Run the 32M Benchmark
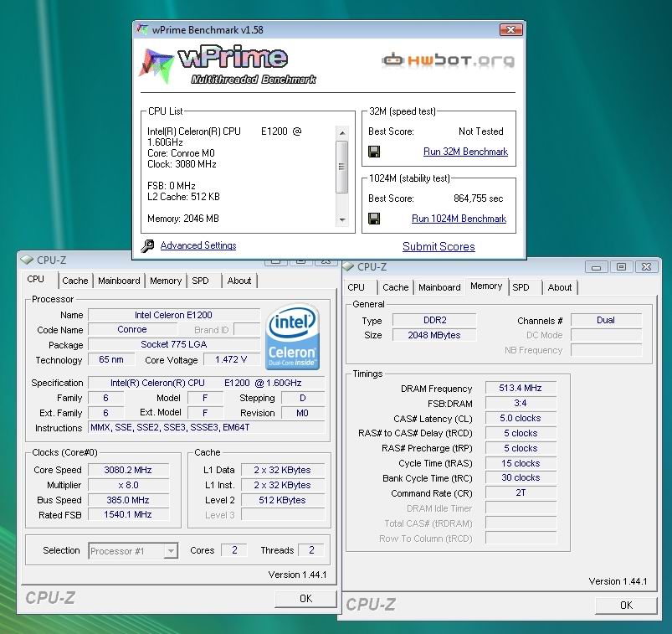The width and height of the screenshot is (672, 634). (465, 152)
